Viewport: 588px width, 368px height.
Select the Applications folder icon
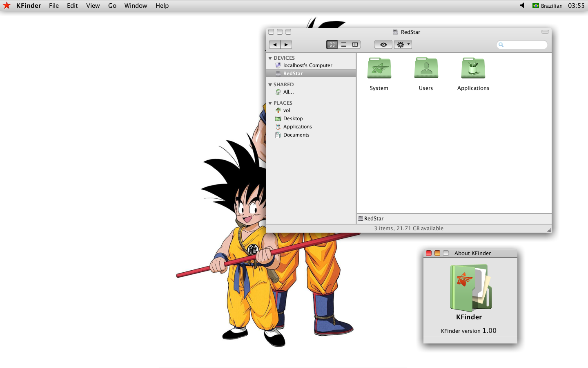[473, 68]
